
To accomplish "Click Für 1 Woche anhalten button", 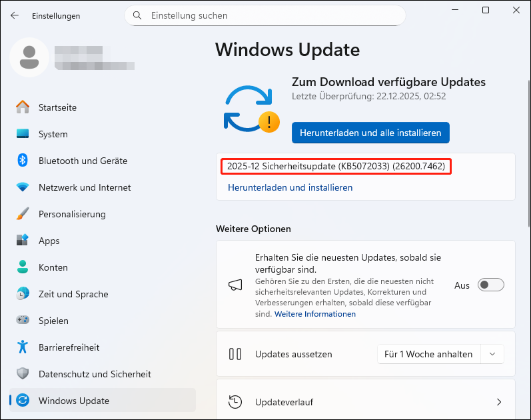I will point(428,354).
